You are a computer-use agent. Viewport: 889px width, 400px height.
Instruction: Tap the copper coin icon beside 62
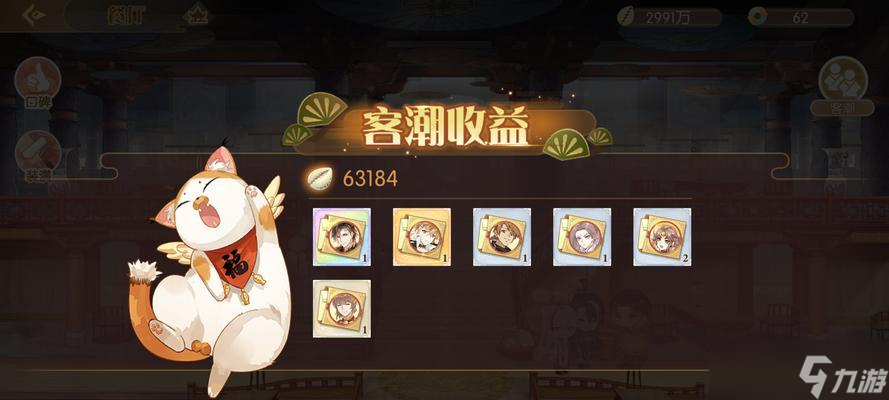pyautogui.click(x=756, y=17)
